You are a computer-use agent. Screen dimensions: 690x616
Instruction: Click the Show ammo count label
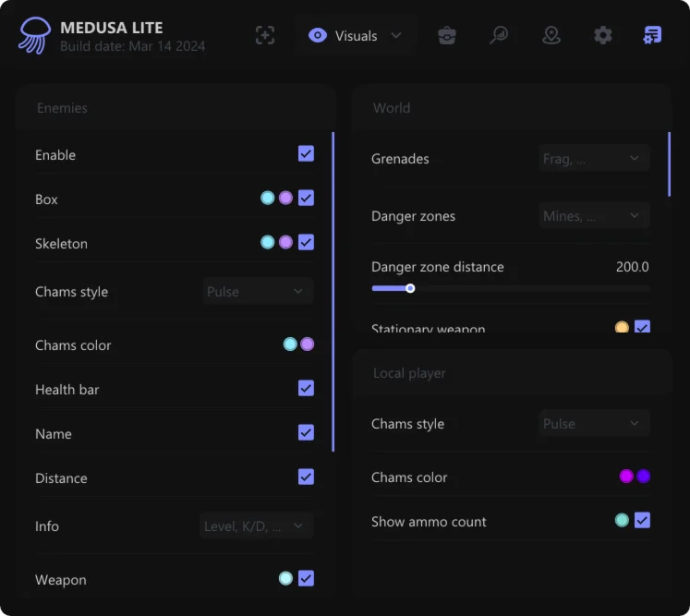[x=429, y=522]
